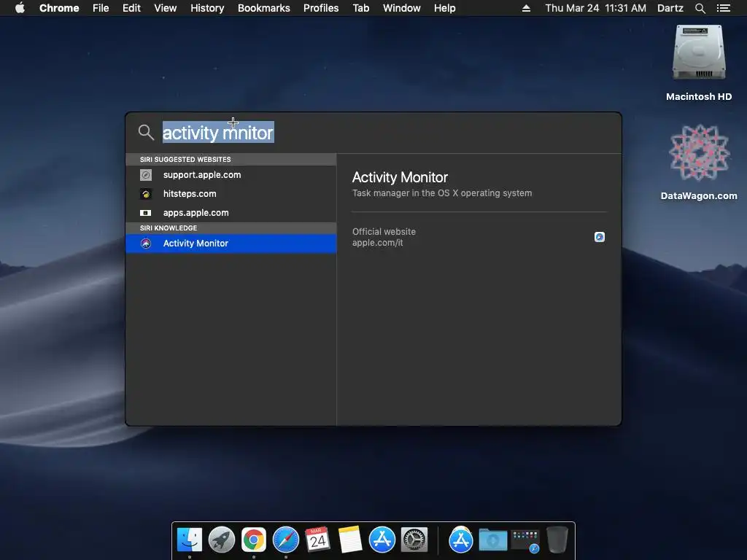Open the Notification Center list icon

click(723, 8)
